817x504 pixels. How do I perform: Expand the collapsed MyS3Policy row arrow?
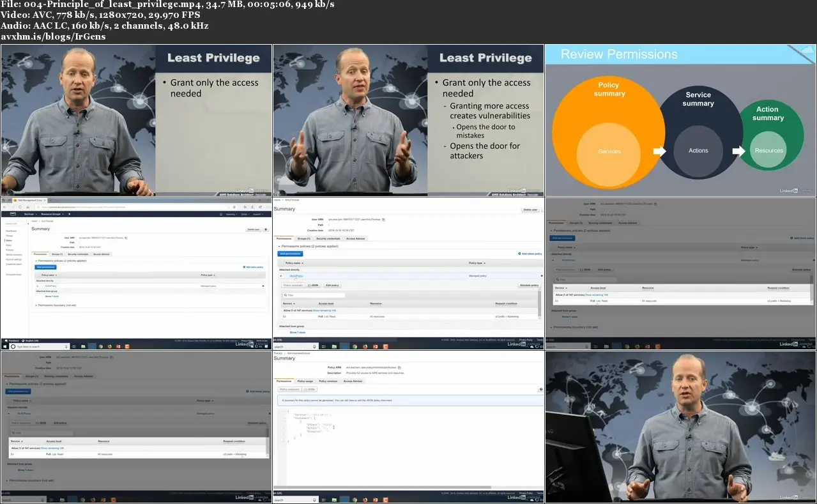[x=37, y=286]
